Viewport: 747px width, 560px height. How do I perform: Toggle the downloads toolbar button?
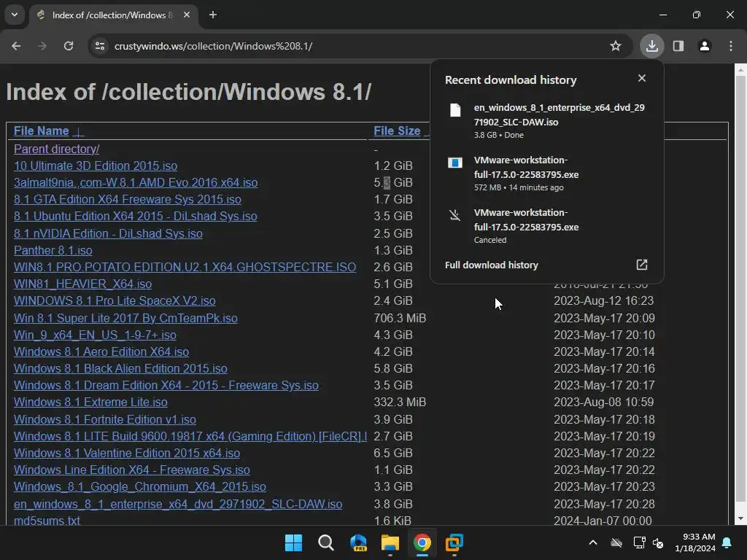pyautogui.click(x=652, y=46)
